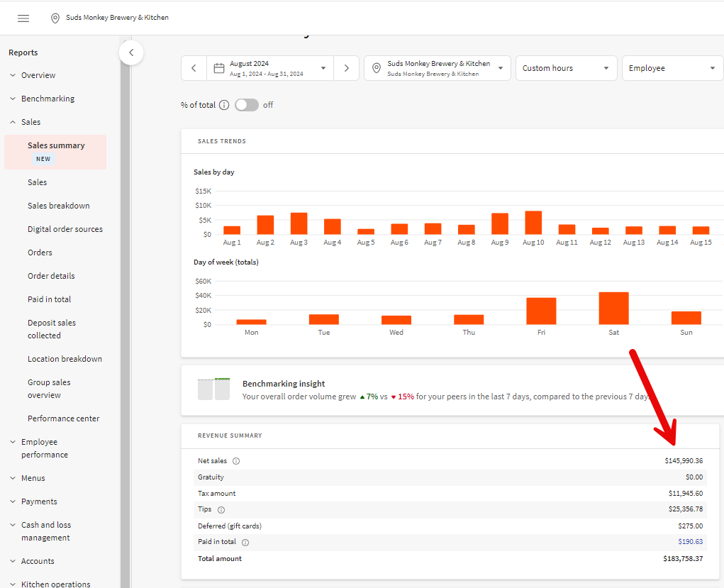Click info icon next to % of total
The width and height of the screenshot is (724, 588).
coord(224,105)
